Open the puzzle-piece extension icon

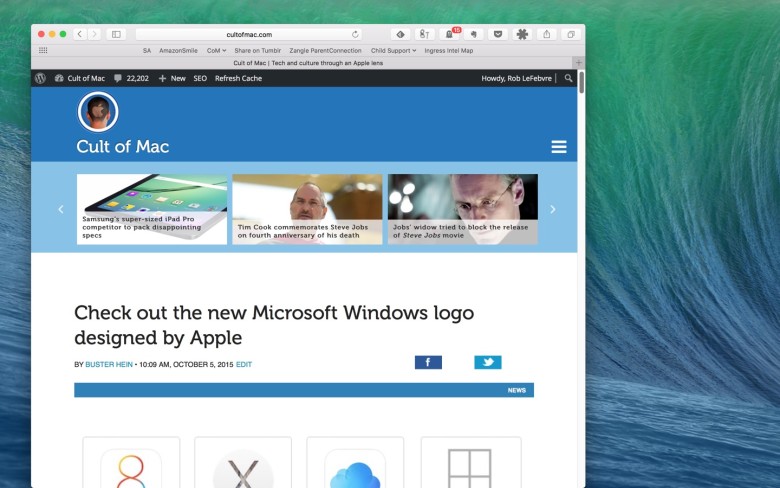[522, 34]
